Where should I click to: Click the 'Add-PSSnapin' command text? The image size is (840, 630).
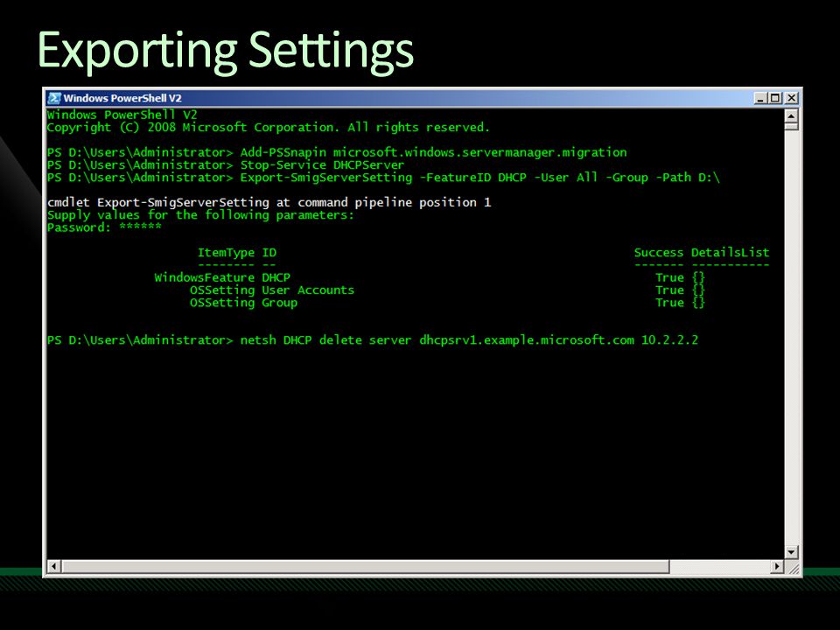pyautogui.click(x=283, y=152)
